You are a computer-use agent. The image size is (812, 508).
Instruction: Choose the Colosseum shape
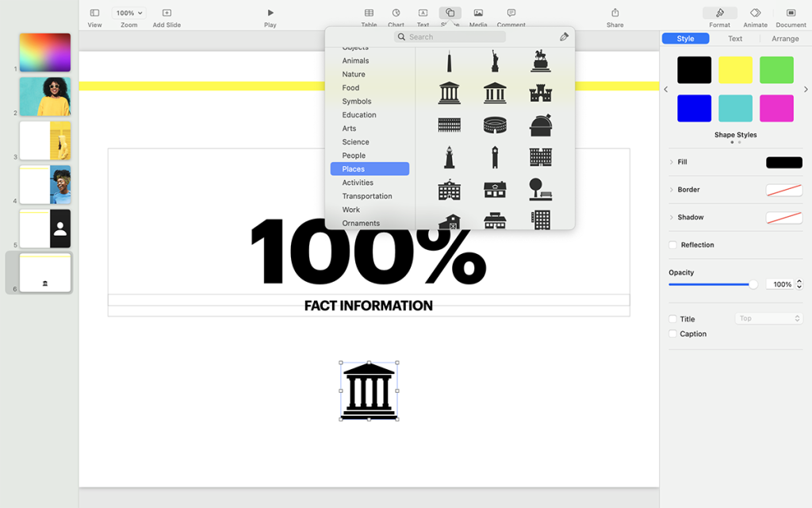pos(495,125)
